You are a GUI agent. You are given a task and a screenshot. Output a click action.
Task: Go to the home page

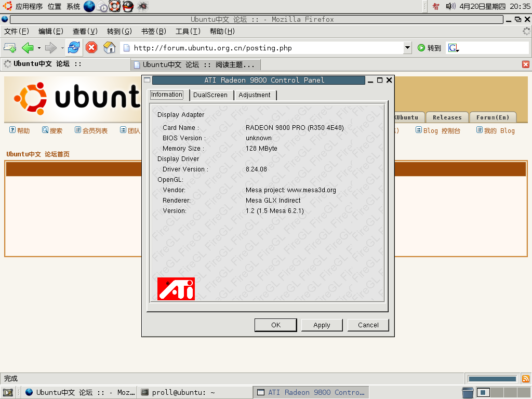tap(109, 48)
